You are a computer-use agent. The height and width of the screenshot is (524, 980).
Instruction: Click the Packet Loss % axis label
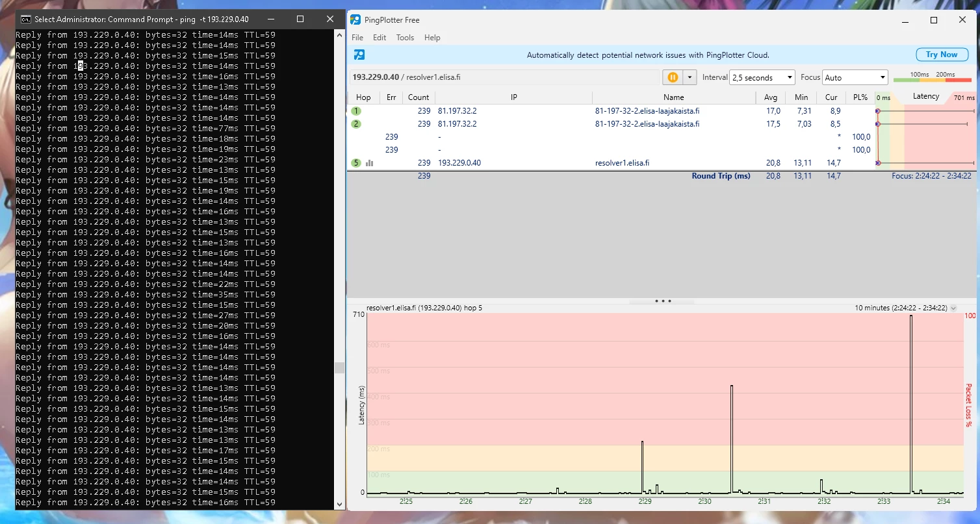(x=968, y=405)
